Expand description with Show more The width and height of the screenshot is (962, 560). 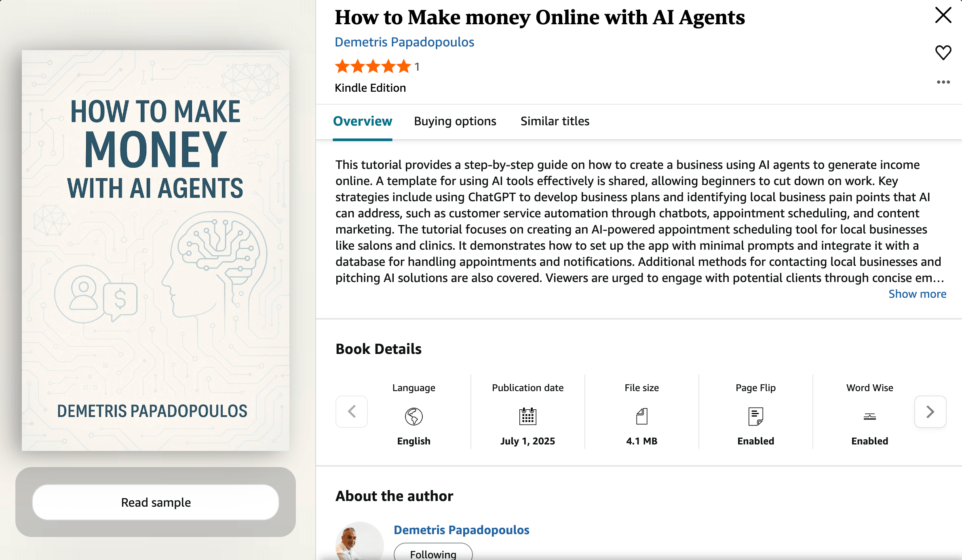[x=917, y=294]
